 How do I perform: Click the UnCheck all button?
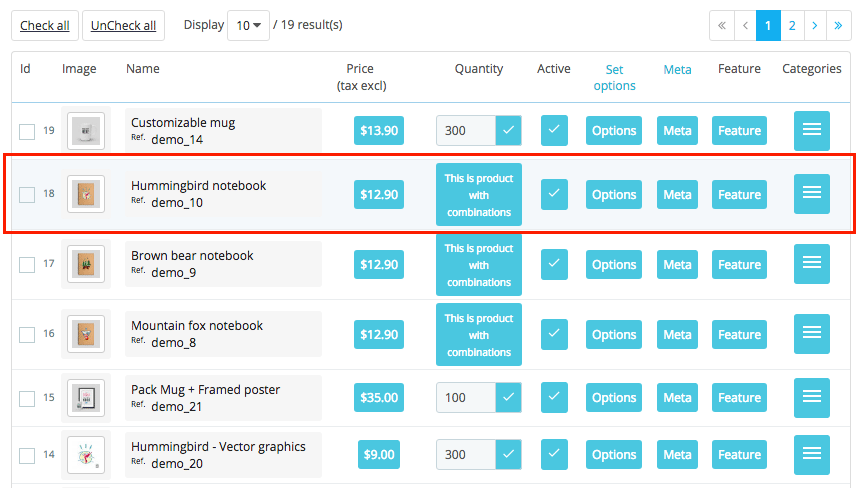pos(123,25)
